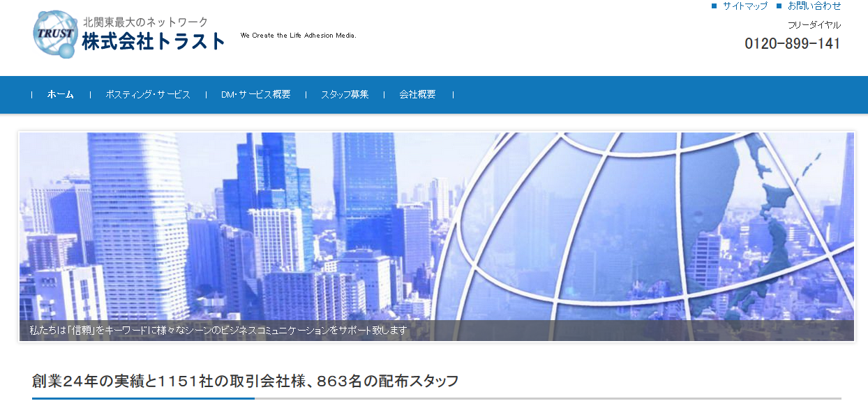Open the お問い合わせ contact link
This screenshot has width=868, height=408.
pyautogui.click(x=814, y=6)
